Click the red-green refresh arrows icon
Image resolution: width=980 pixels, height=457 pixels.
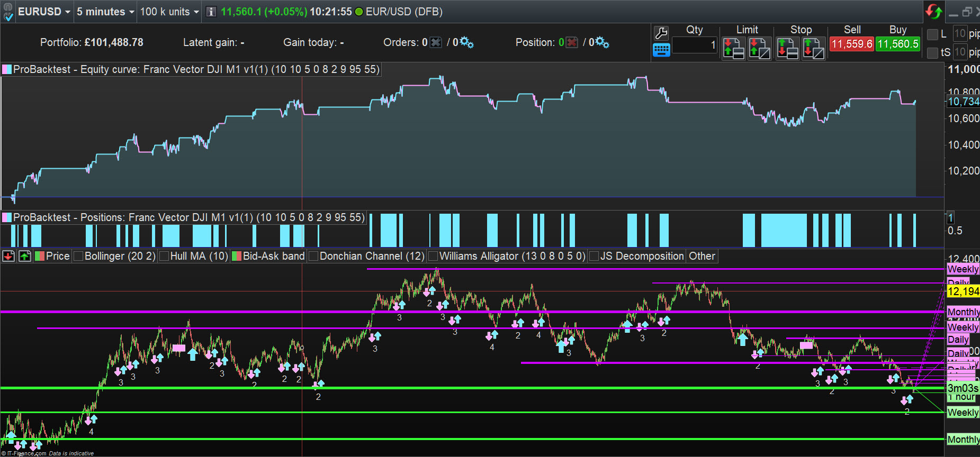[933, 11]
